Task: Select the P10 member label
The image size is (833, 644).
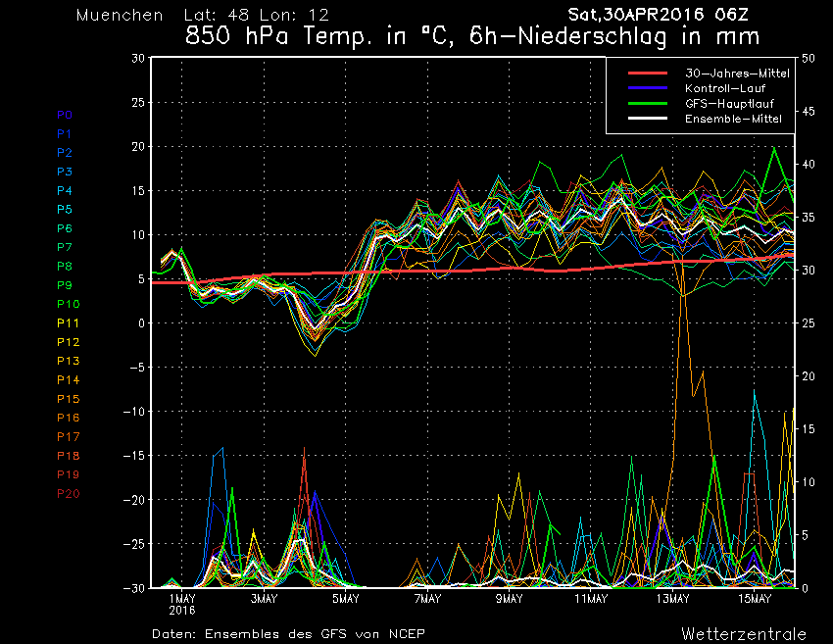Action: tap(69, 304)
